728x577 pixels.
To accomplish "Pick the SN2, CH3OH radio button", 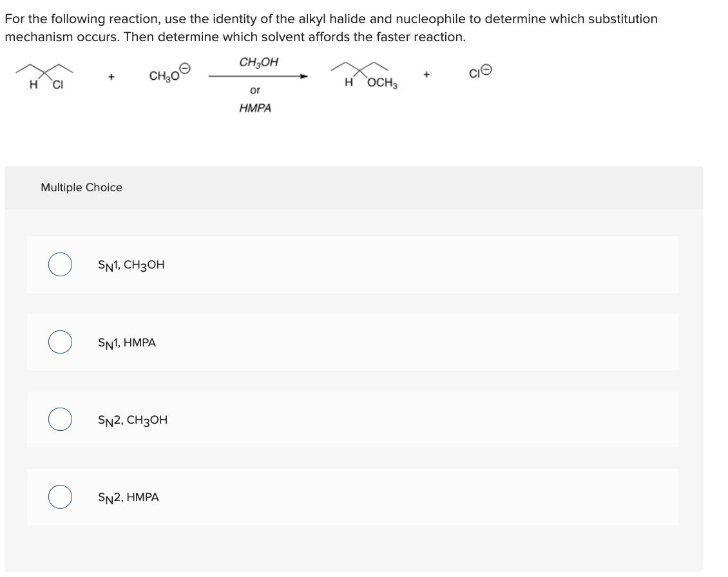I will click(x=60, y=420).
